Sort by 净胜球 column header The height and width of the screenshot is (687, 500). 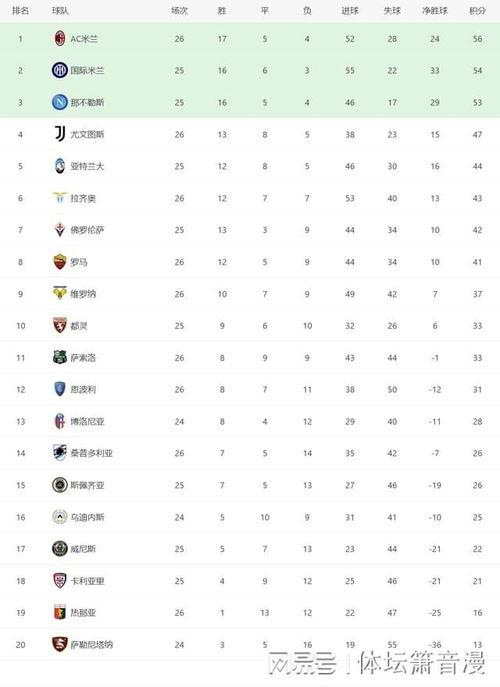[435, 11]
